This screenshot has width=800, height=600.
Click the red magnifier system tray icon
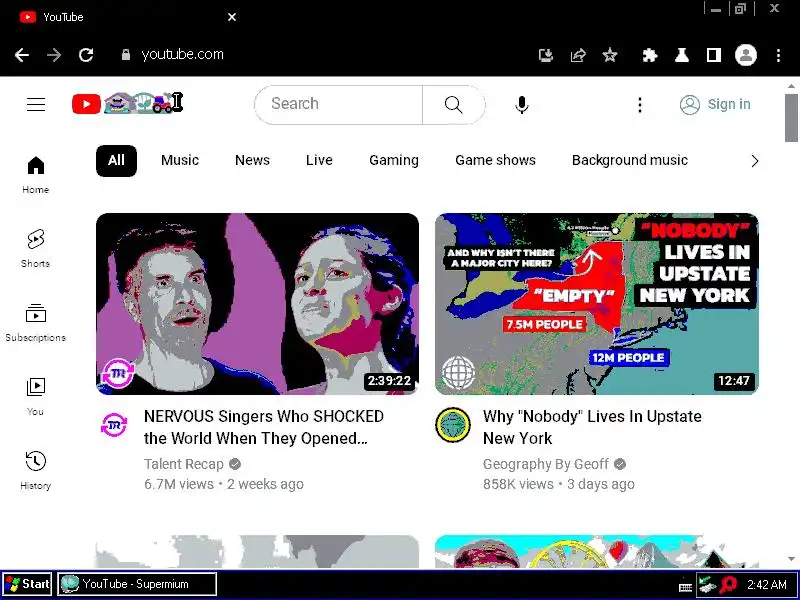tap(730, 584)
